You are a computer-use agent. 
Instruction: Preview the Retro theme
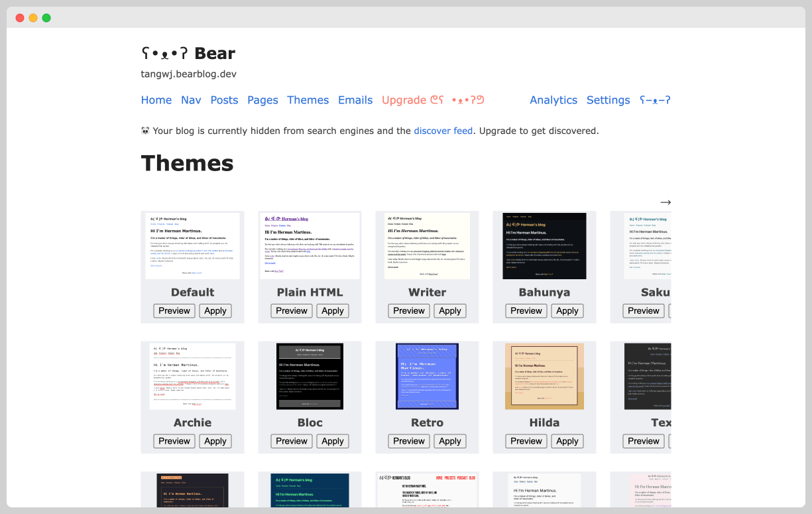408,441
